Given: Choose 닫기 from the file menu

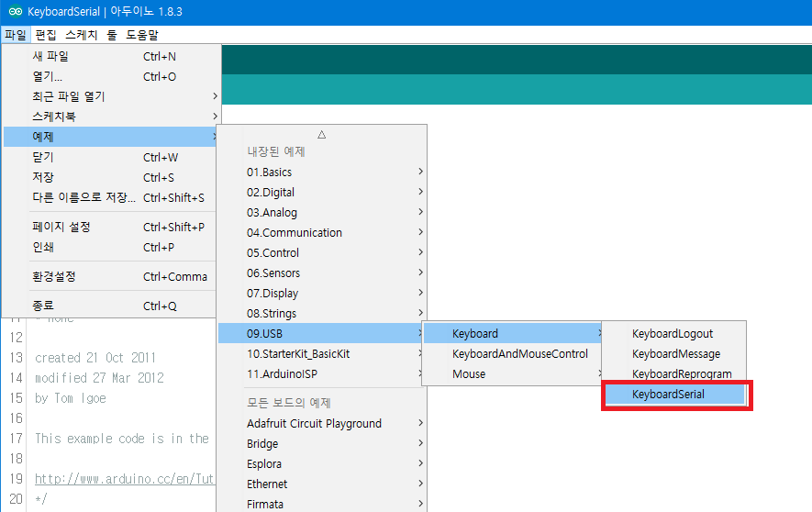Looking at the screenshot, I should tap(109, 158).
